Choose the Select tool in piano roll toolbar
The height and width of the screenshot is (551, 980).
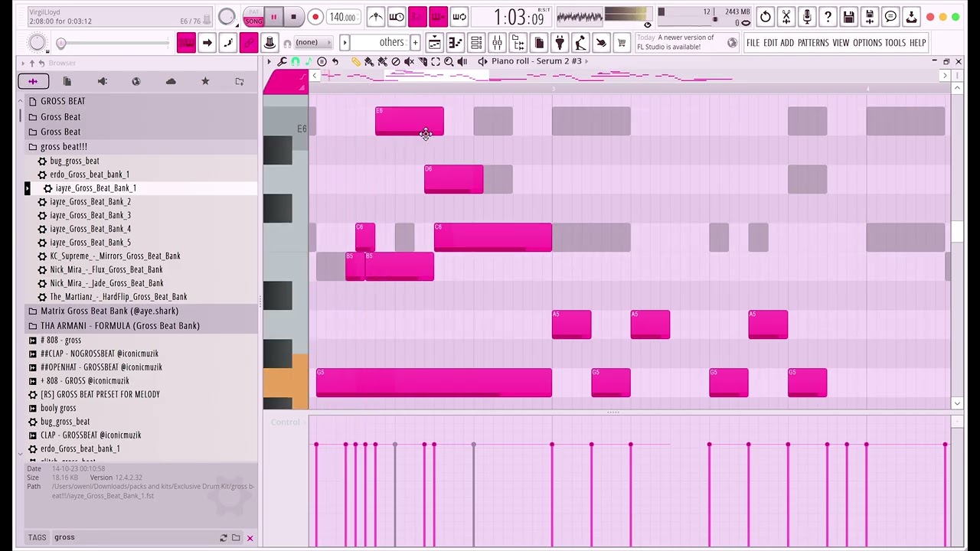[x=436, y=61]
